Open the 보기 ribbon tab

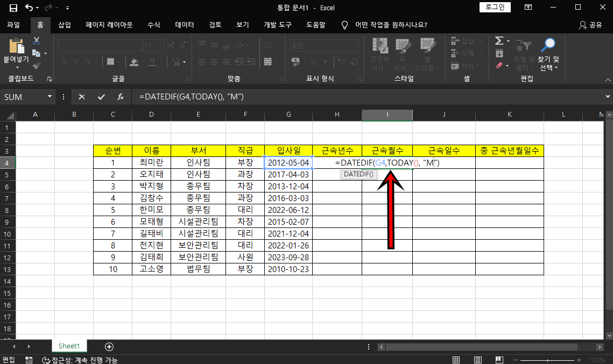[242, 25]
